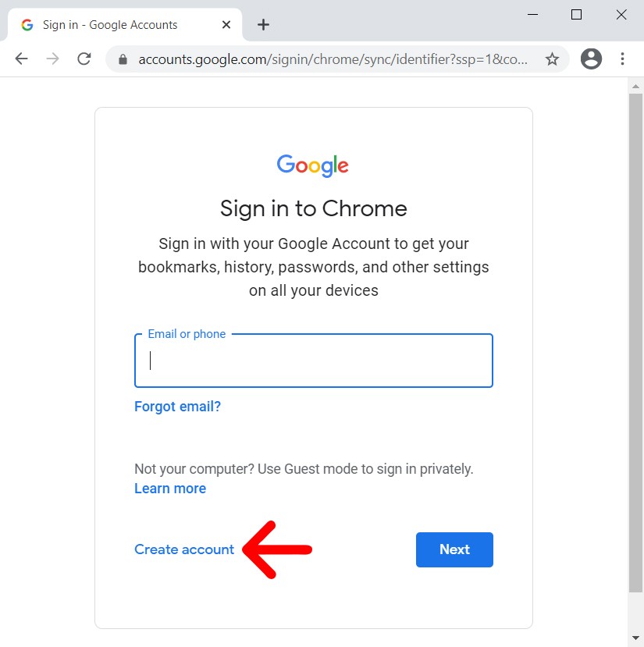
Task: Reload the current page
Action: [x=84, y=59]
